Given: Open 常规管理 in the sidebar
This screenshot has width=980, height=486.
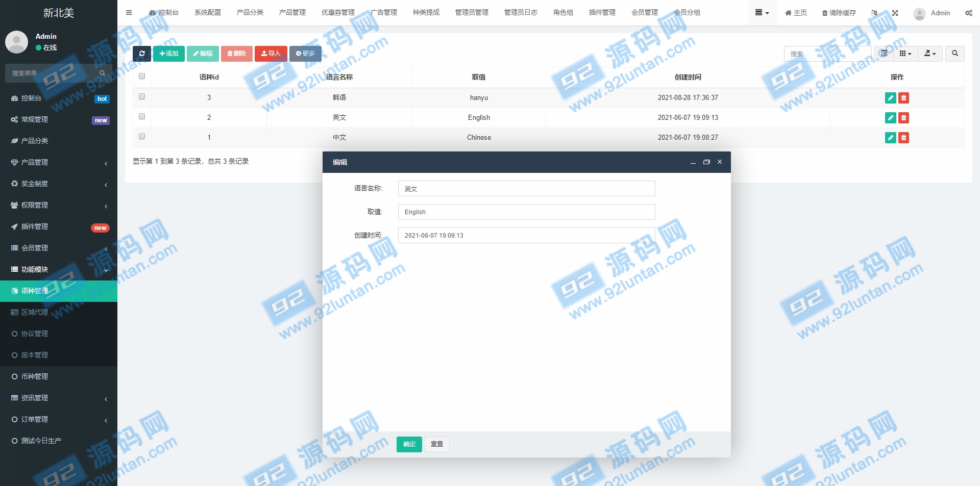Looking at the screenshot, I should tap(59, 119).
